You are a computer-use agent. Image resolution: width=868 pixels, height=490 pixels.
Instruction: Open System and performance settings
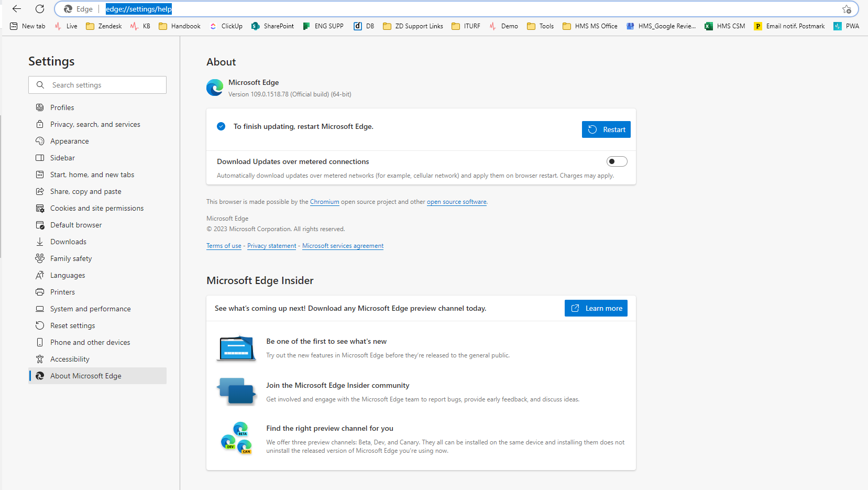coord(97,309)
